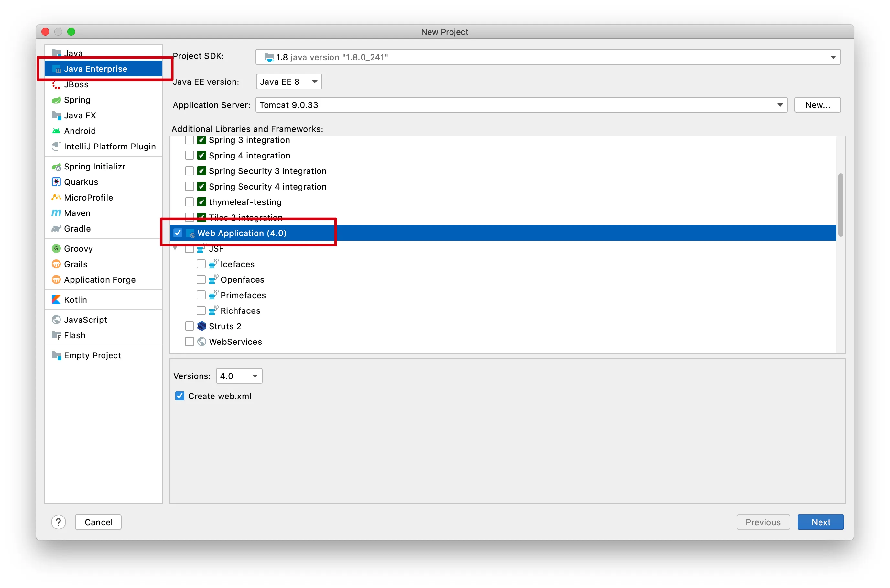Choose Maven from the project list
Screen dimensions: 890x588
click(x=103, y=213)
